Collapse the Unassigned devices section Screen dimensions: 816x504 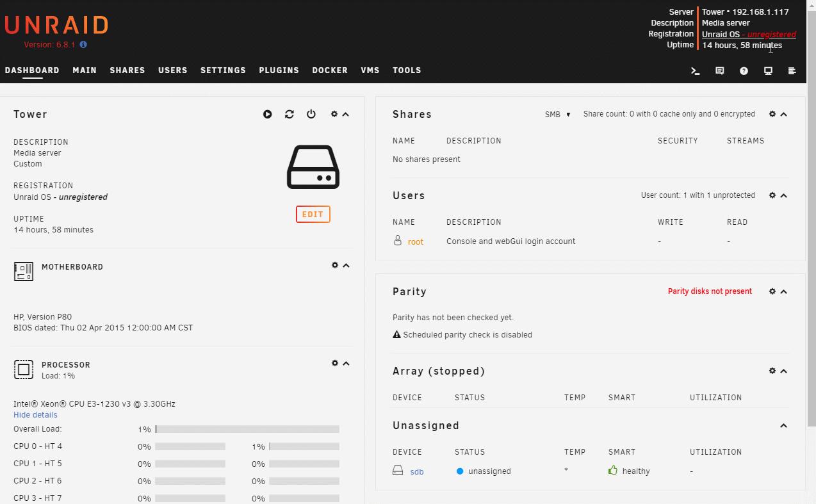783,426
